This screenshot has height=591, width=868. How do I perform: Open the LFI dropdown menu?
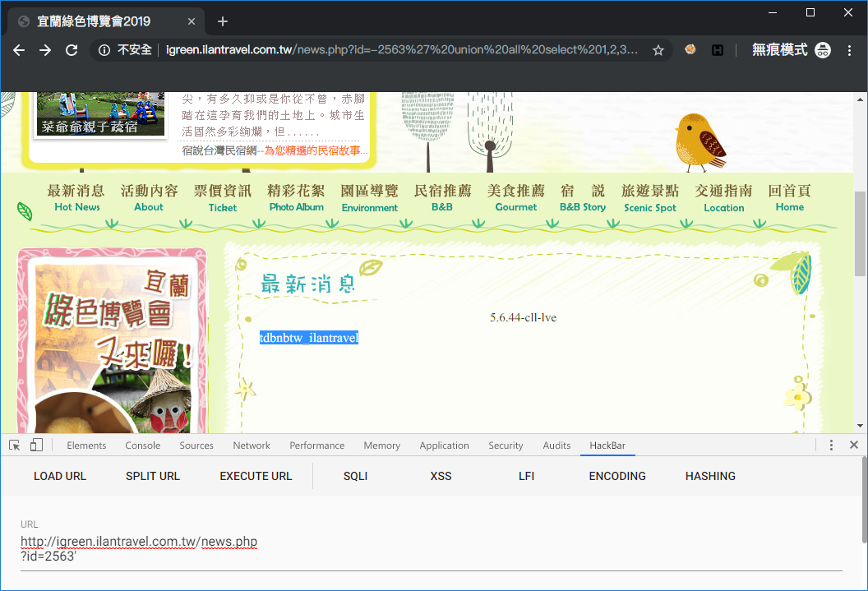click(x=526, y=476)
